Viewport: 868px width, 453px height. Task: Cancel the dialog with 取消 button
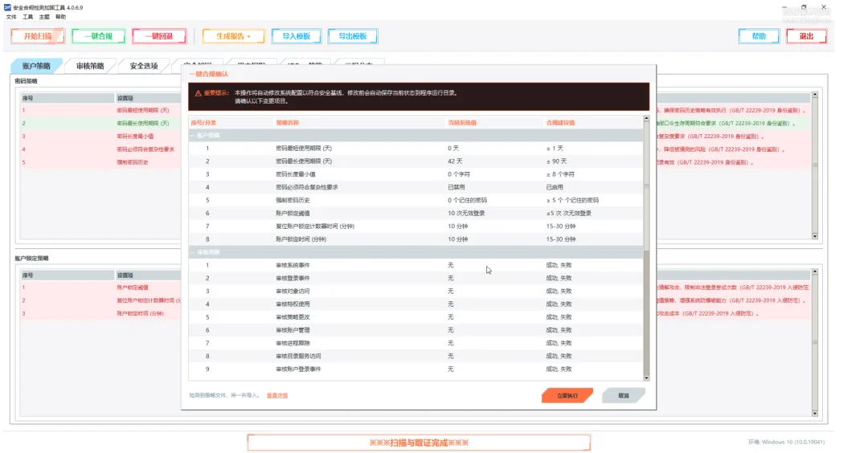pyautogui.click(x=624, y=395)
